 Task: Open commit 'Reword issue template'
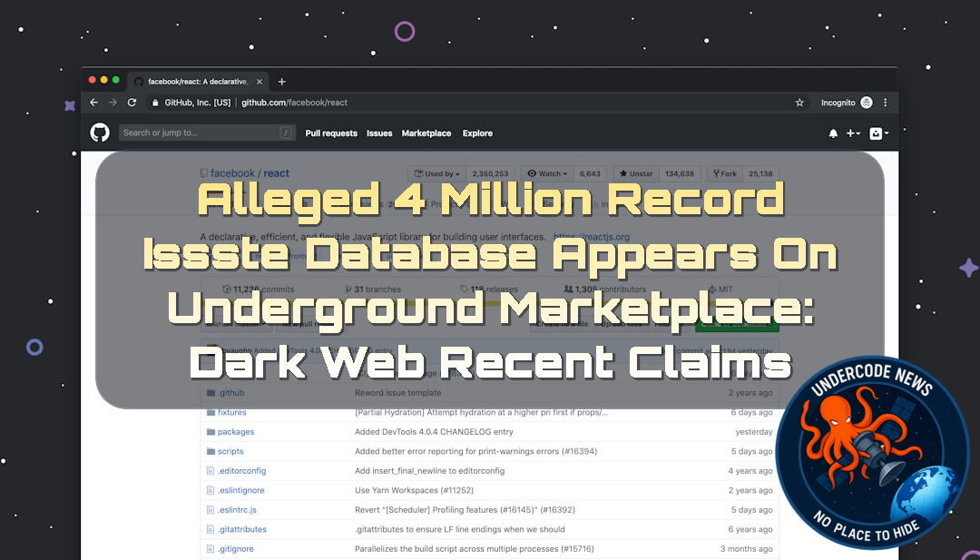[398, 392]
